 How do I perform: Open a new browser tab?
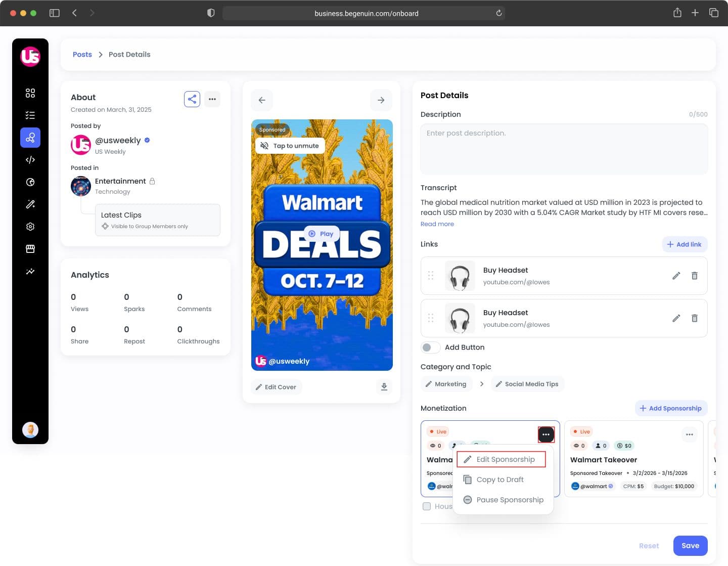tap(695, 13)
